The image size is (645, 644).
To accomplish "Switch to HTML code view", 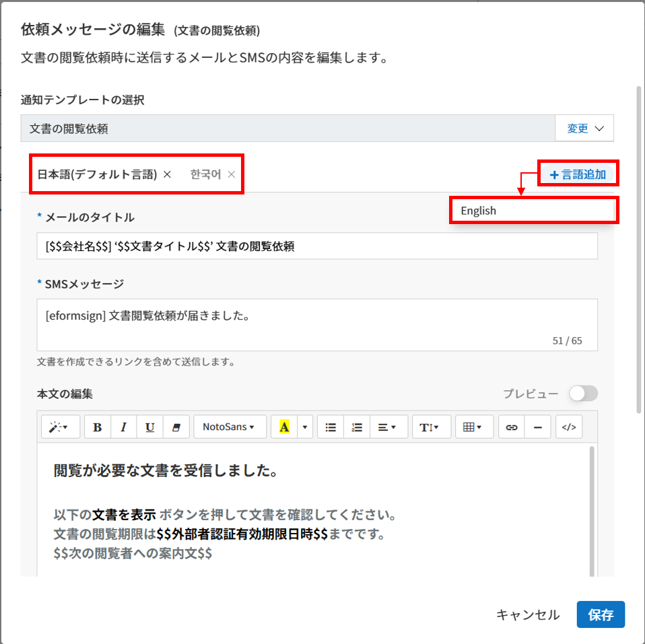I will click(x=569, y=427).
